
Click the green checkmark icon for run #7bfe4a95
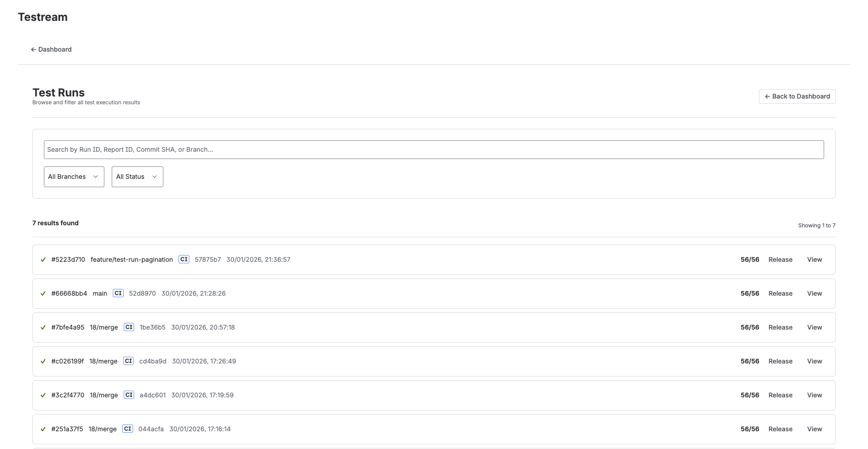coord(43,327)
